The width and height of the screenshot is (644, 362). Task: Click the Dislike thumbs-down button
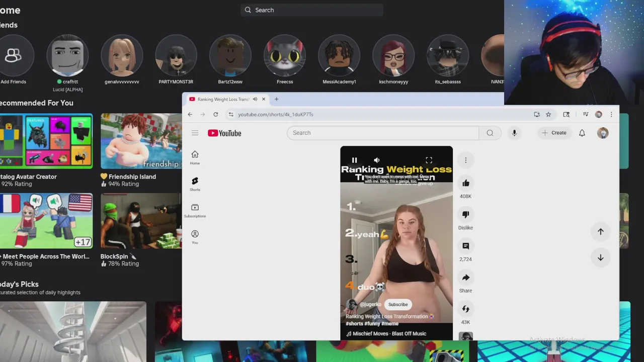click(465, 215)
